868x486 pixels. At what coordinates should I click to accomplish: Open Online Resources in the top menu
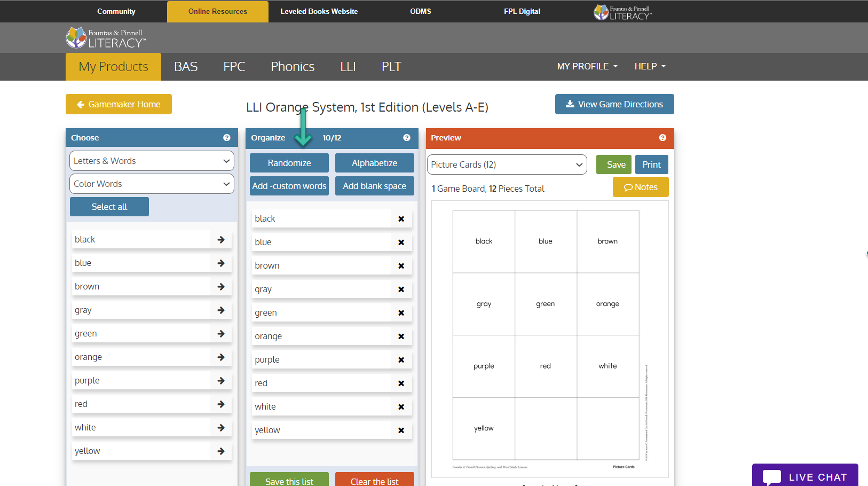click(217, 11)
